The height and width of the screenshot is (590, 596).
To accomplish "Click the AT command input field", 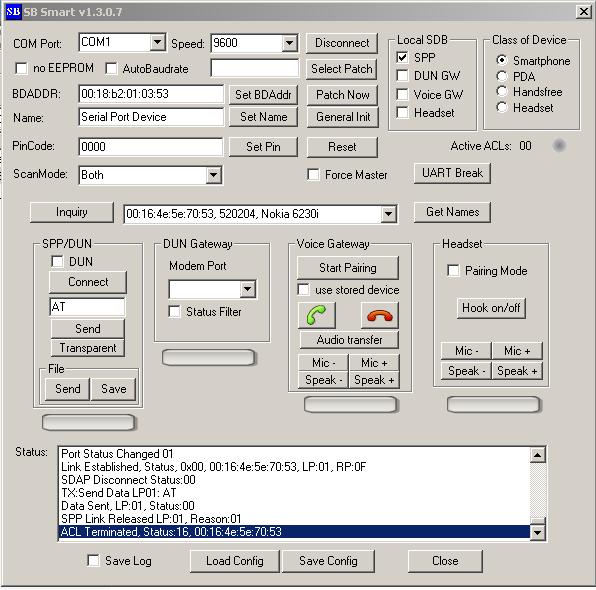I will click(x=87, y=306).
